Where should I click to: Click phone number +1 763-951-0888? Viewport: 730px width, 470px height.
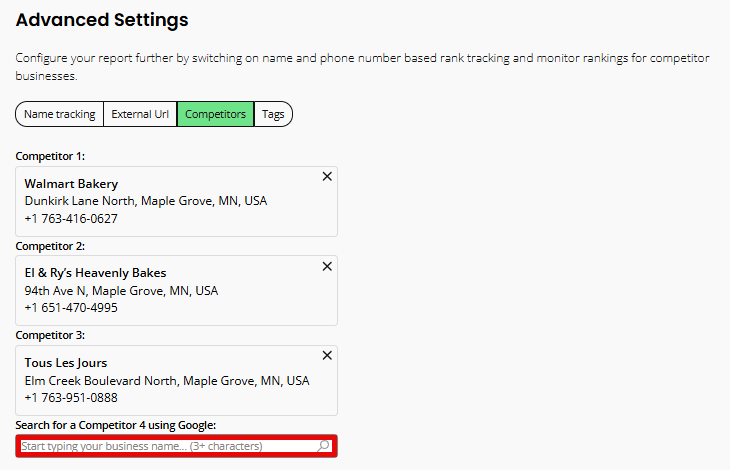(71, 398)
